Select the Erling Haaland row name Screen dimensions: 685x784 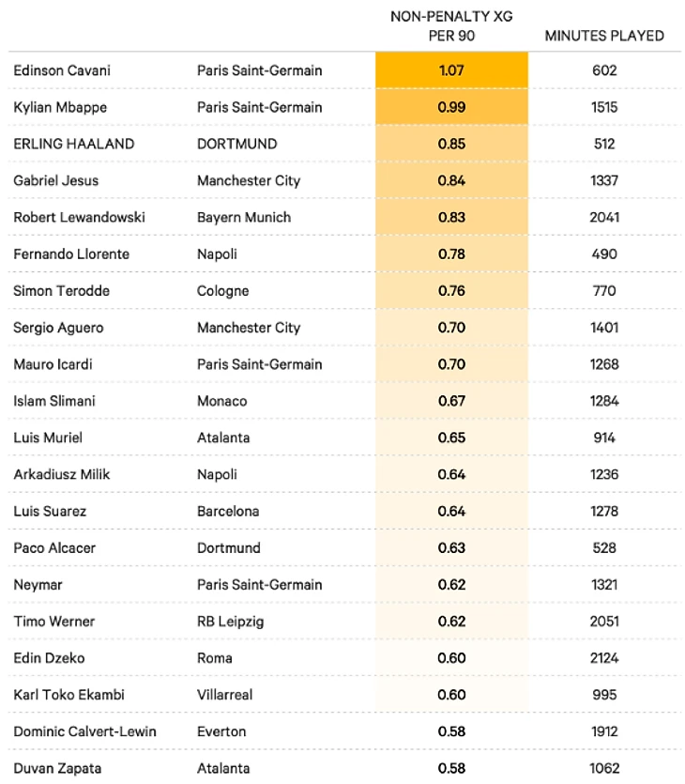[74, 144]
